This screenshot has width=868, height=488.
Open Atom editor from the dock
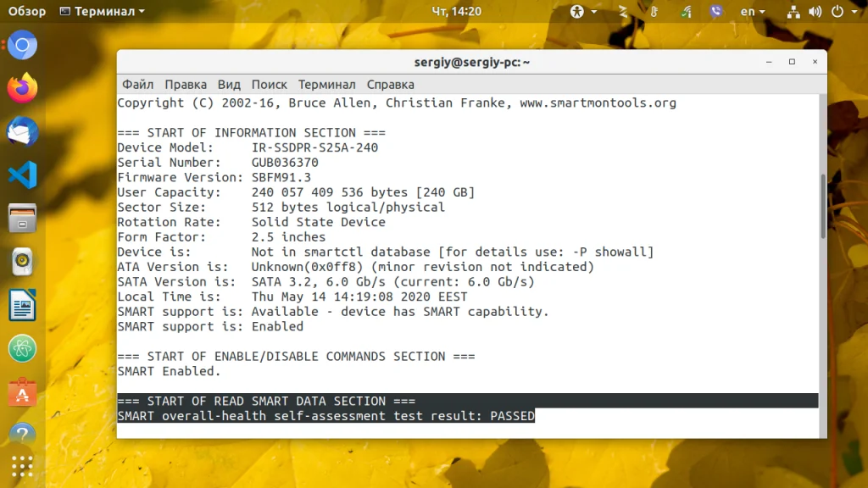[x=23, y=348]
